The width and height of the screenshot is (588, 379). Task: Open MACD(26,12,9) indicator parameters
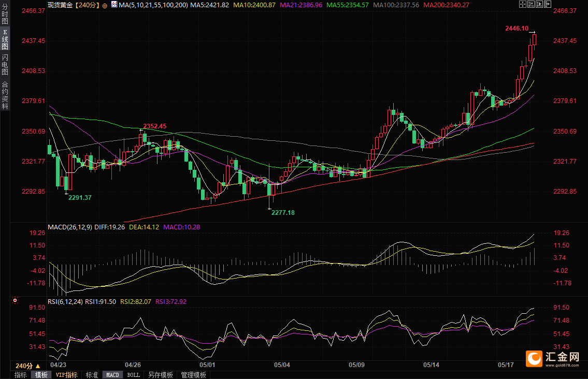pos(70,227)
